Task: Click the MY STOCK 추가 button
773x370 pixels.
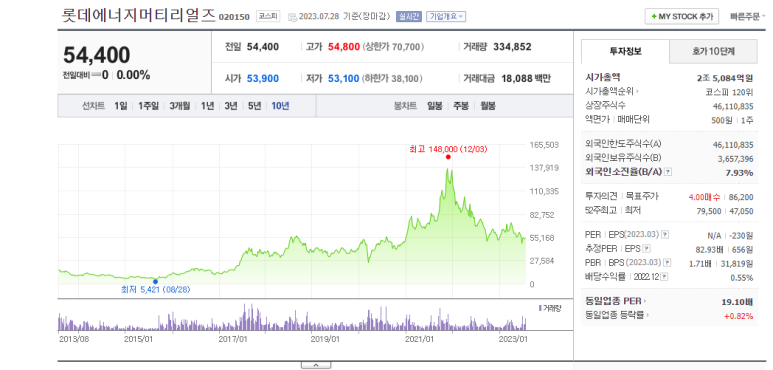Action: [682, 16]
